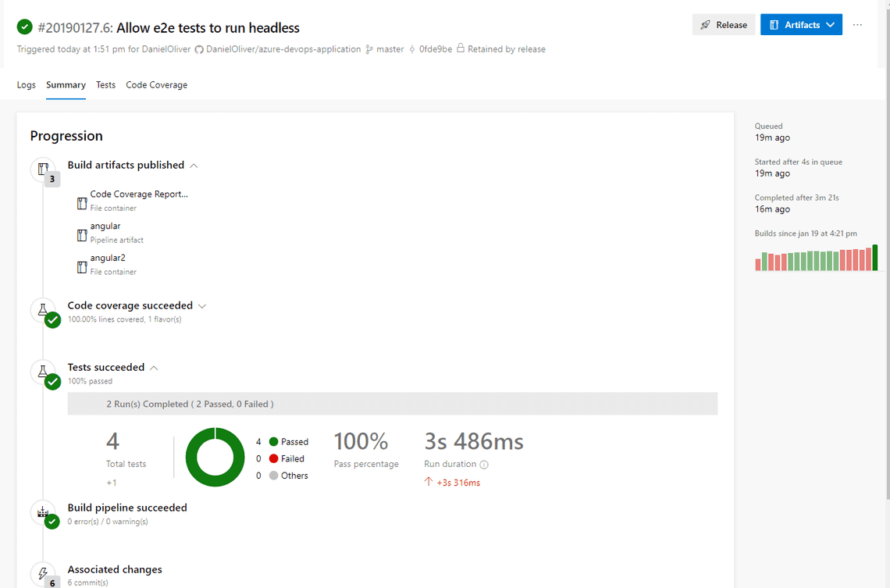Collapse the Tests succeeded section
The width and height of the screenshot is (890, 588).
(x=154, y=368)
